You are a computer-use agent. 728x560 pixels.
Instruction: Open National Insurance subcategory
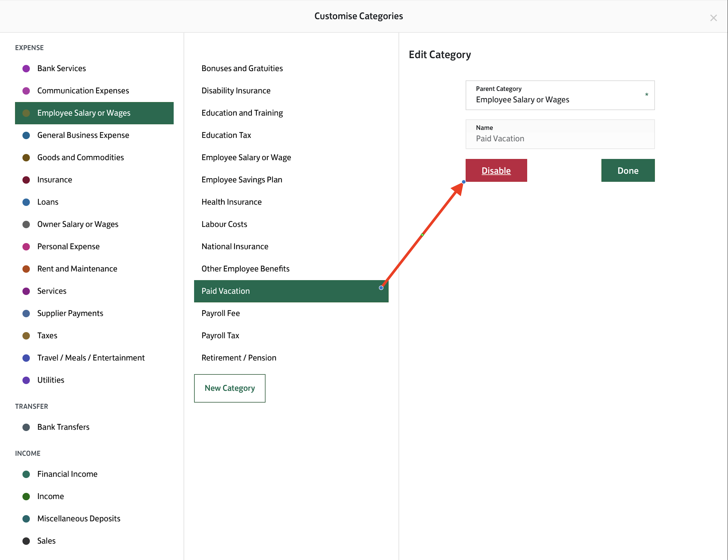click(291, 247)
